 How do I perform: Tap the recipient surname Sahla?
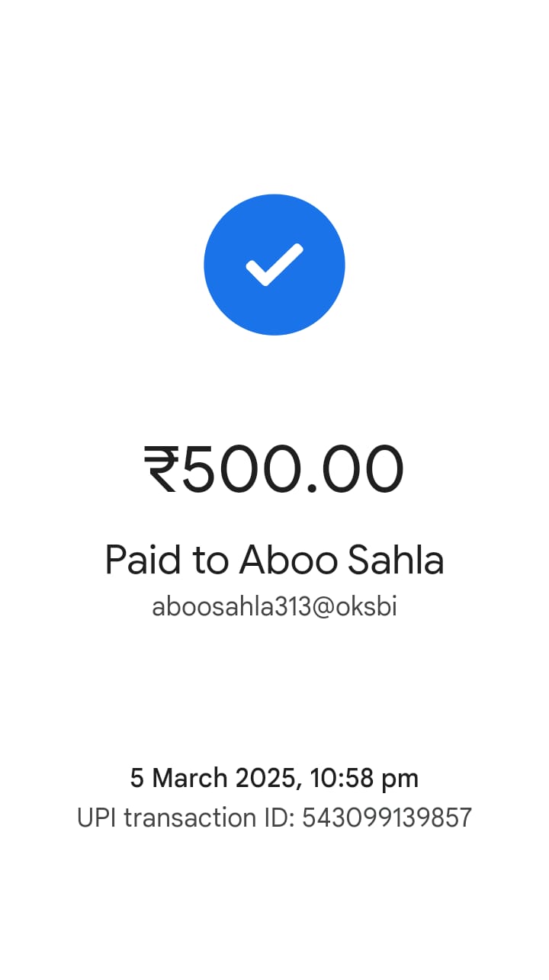(x=396, y=561)
